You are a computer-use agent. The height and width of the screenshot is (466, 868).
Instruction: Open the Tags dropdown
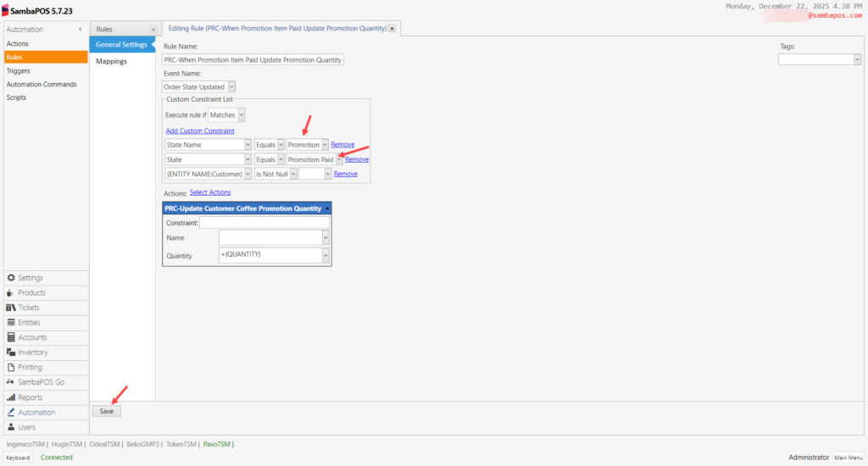pyautogui.click(x=857, y=59)
